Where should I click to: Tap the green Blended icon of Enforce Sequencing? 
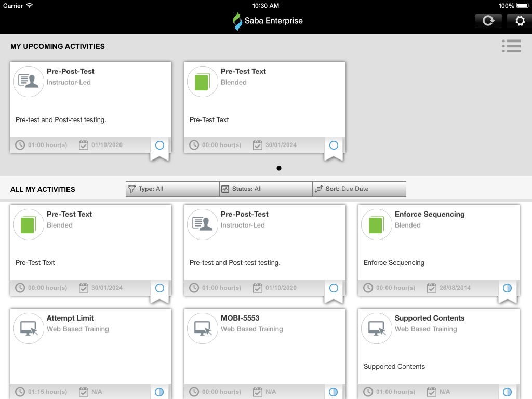click(377, 224)
